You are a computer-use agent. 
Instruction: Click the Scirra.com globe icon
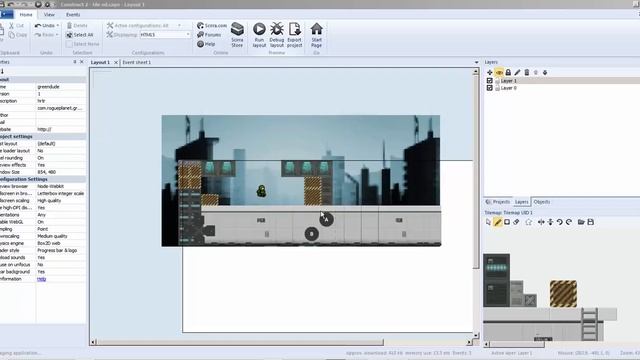click(200, 25)
